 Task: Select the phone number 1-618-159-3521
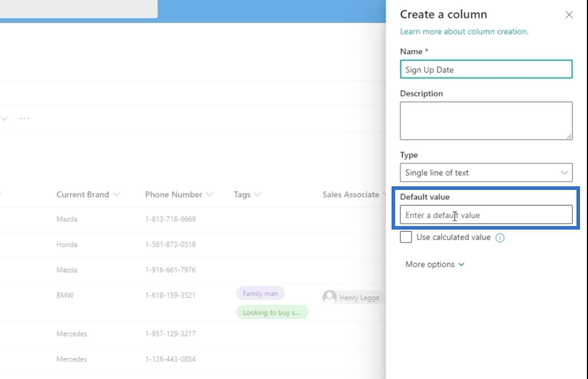[x=171, y=295]
